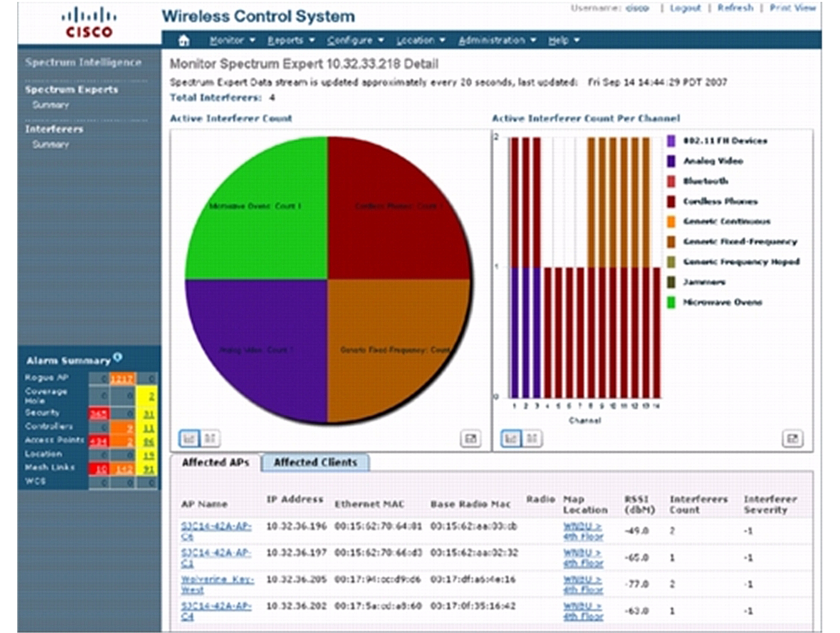Viewport: 840px width, 633px height.
Task: Open map location for IP 10.32.36.197 row
Action: pos(583,558)
